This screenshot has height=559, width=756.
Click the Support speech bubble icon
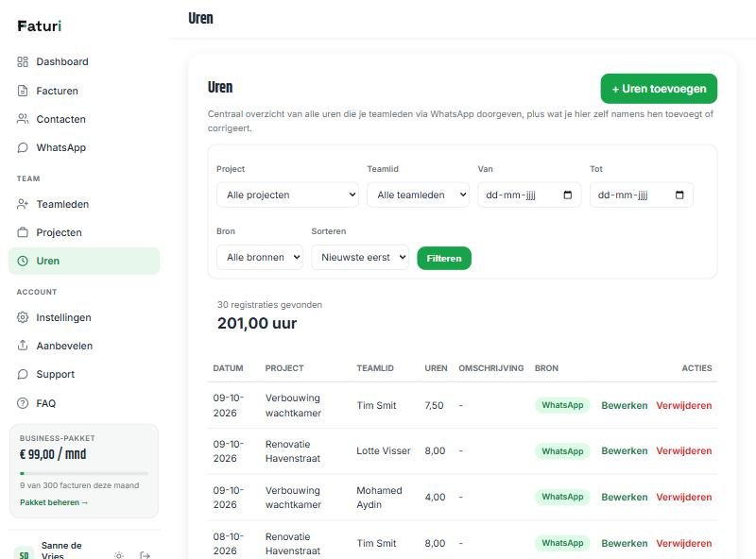point(23,375)
